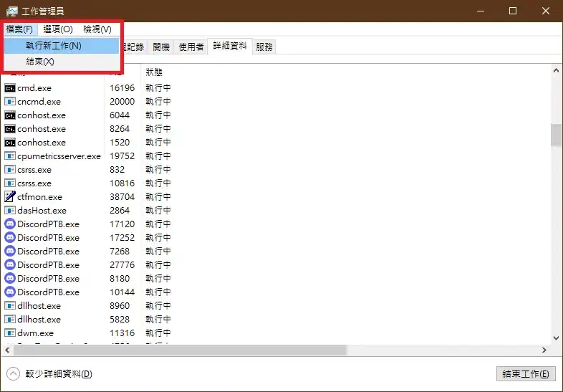The height and width of the screenshot is (392, 563).
Task: Click the 結束工作(E) button
Action: pyautogui.click(x=526, y=373)
